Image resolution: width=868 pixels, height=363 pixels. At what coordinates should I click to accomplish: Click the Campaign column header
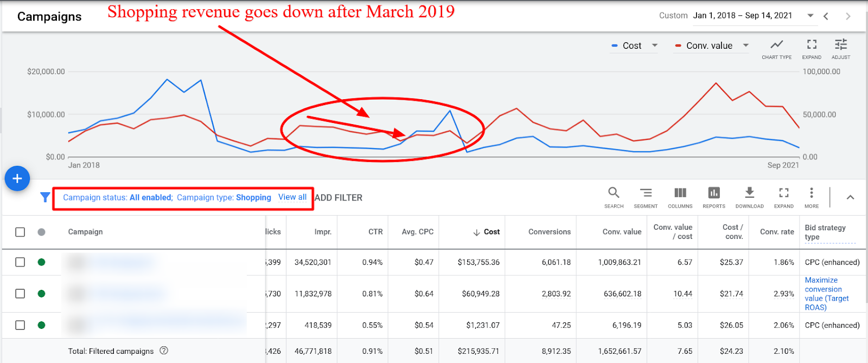(85, 232)
